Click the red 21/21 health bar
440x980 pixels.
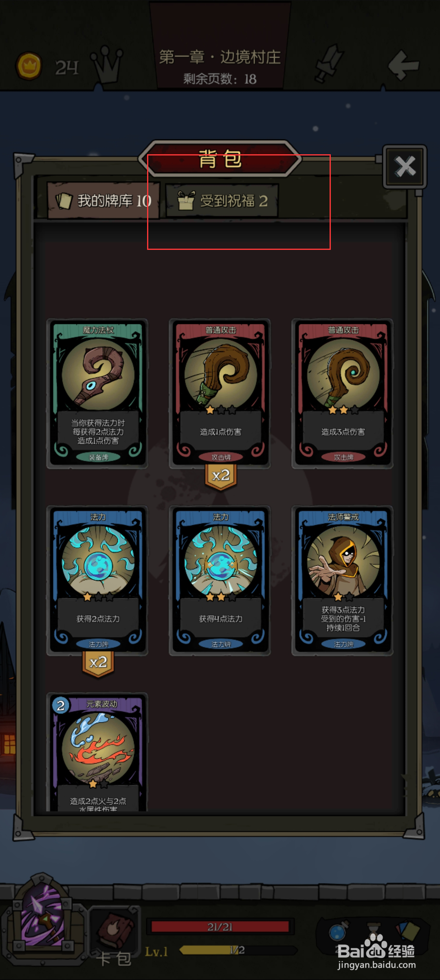tap(220, 927)
